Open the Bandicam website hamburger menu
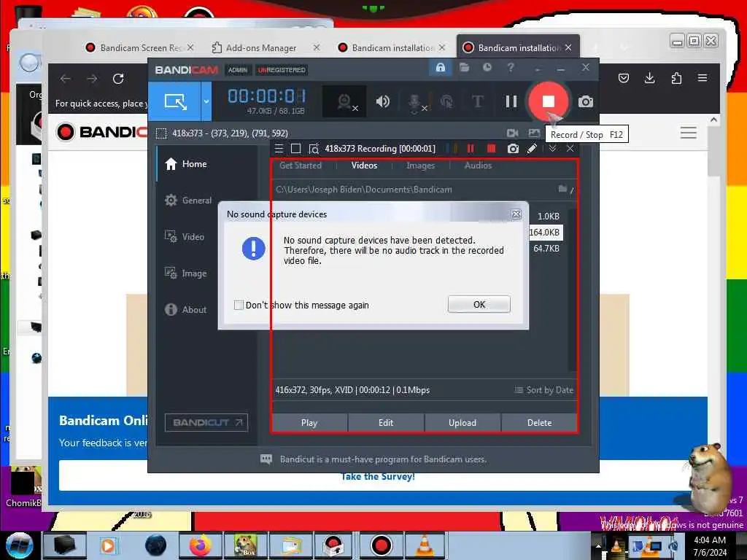This screenshot has width=747, height=560. point(689,133)
